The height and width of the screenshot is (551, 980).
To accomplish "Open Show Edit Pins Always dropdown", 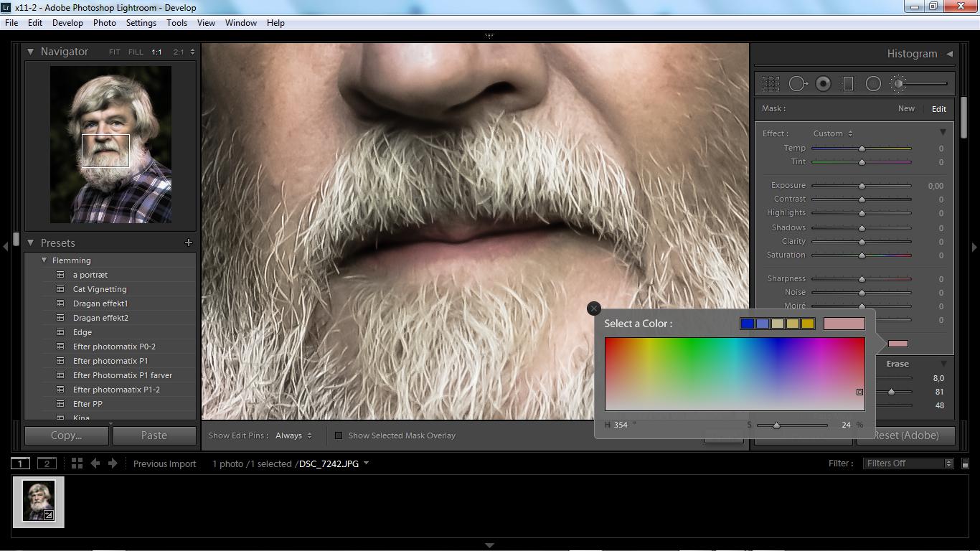I will click(x=293, y=435).
